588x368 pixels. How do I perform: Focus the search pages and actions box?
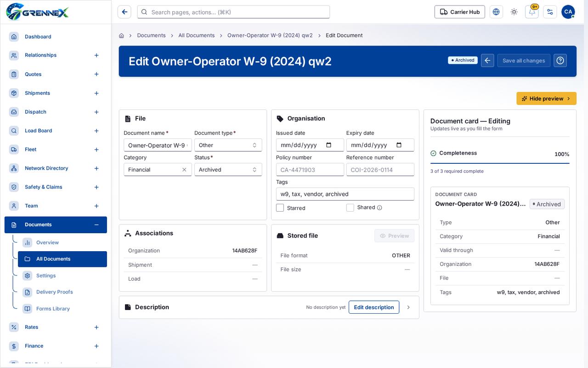click(x=233, y=12)
